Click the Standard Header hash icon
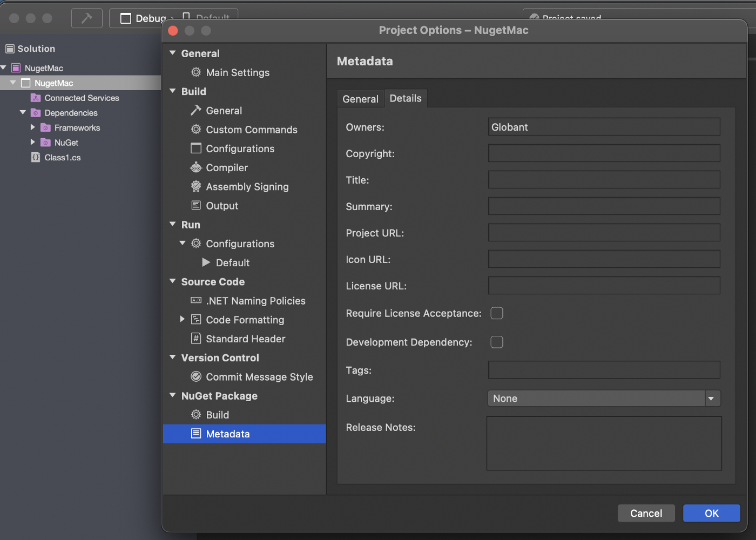This screenshot has width=756, height=540. [196, 339]
